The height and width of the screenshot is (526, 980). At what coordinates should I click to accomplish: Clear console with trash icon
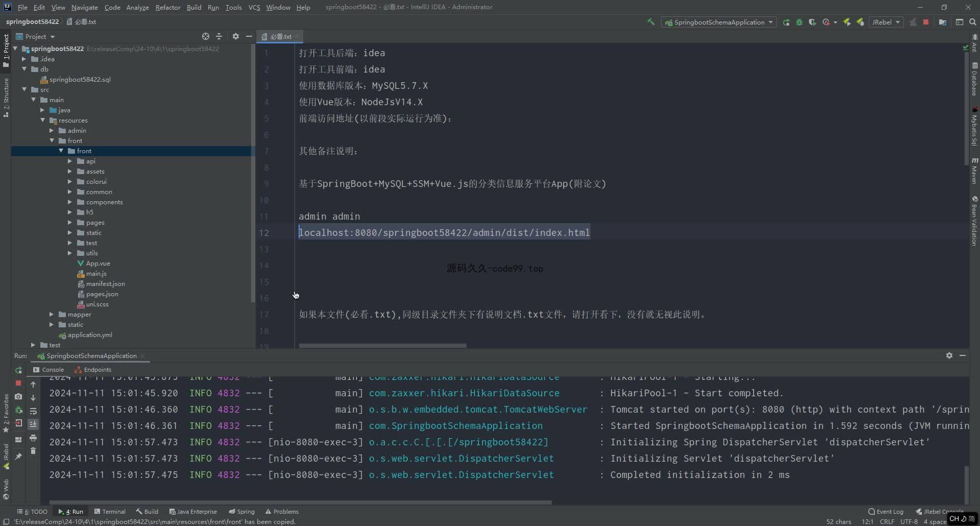click(x=33, y=451)
